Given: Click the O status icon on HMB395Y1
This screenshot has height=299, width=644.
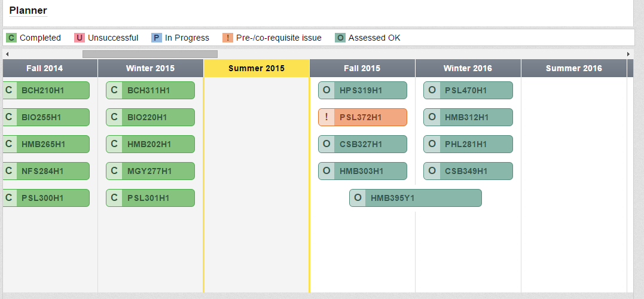Looking at the screenshot, I should pyautogui.click(x=358, y=198).
